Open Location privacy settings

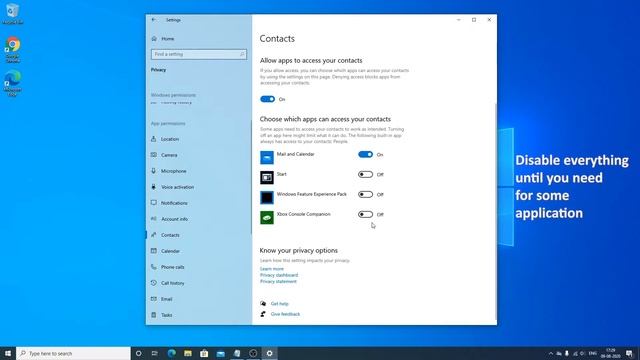click(170, 139)
